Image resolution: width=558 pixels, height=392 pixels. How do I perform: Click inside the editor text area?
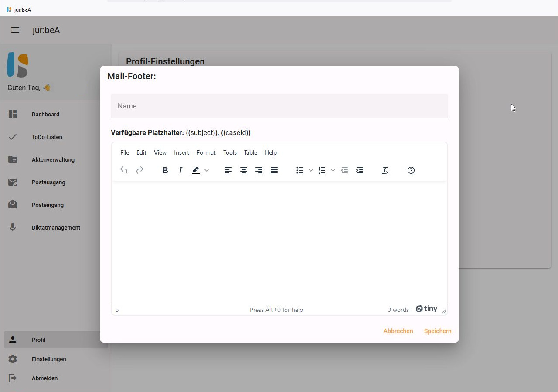pos(279,242)
